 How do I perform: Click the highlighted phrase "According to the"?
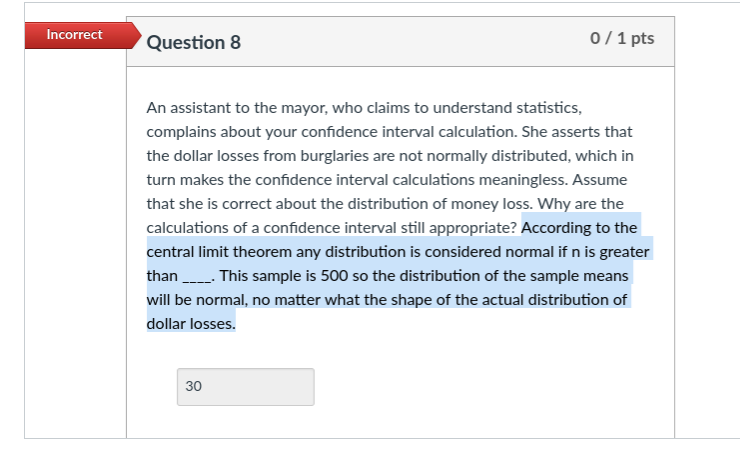click(x=579, y=228)
